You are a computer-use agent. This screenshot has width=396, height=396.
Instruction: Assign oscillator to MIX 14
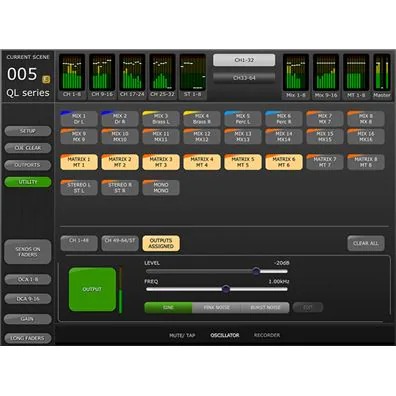coord(284,136)
